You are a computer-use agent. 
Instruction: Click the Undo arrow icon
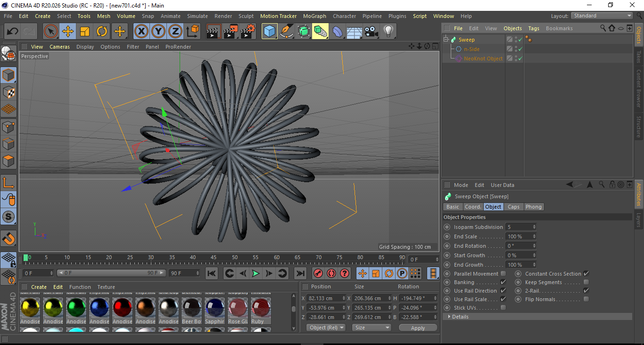click(x=12, y=32)
